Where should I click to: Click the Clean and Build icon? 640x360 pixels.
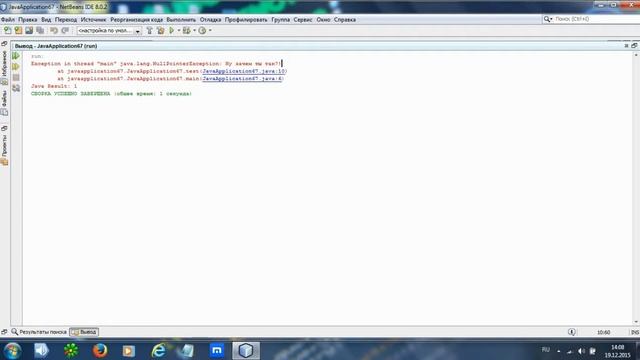tap(160, 31)
